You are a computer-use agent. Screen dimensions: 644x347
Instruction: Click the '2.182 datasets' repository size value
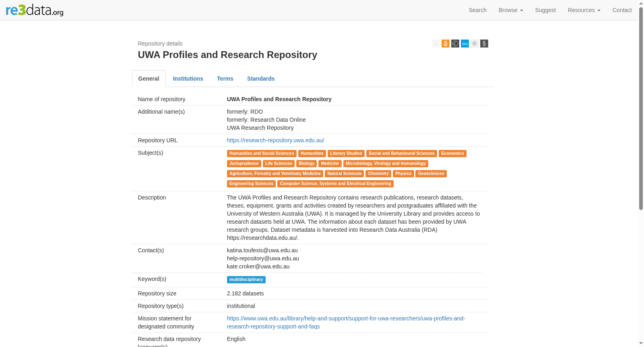coord(246,293)
